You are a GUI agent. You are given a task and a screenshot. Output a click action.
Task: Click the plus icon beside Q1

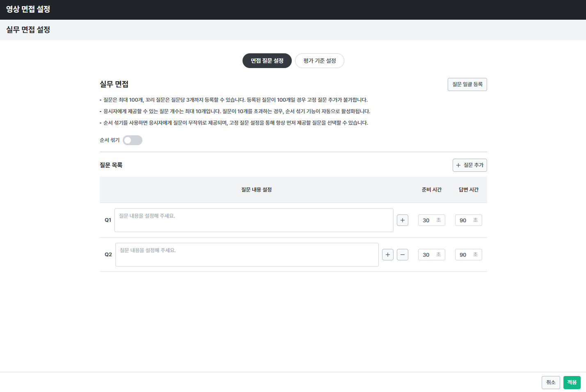click(x=402, y=220)
